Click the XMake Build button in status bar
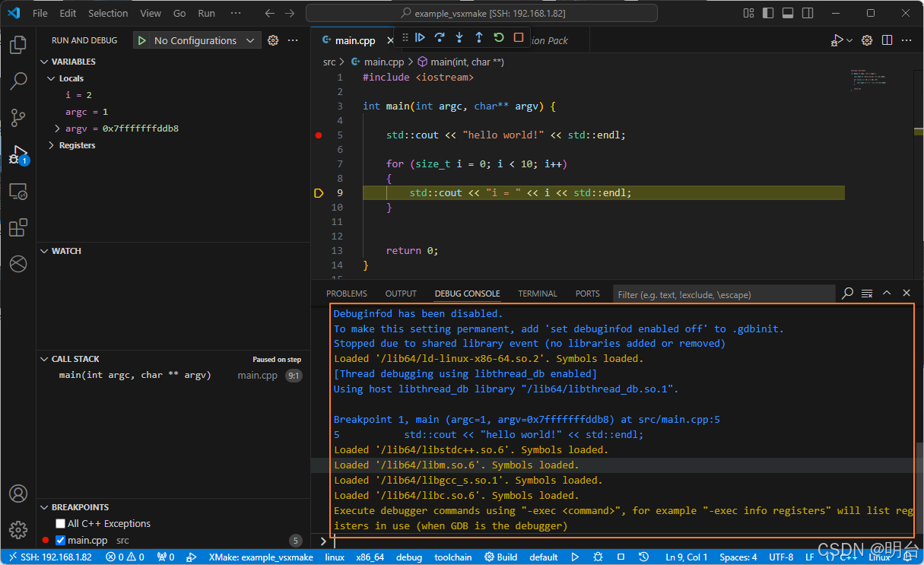This screenshot has height=565, width=924. 500,557
